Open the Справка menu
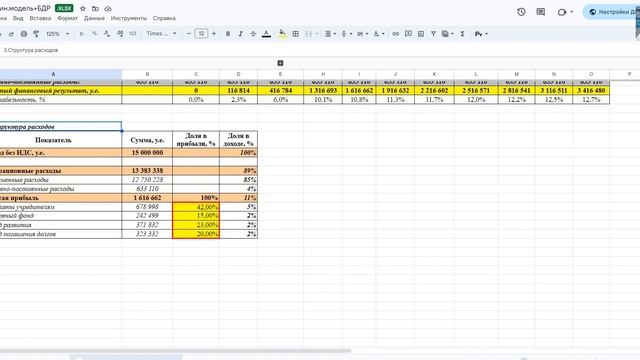This screenshot has width=640, height=360. tap(164, 18)
